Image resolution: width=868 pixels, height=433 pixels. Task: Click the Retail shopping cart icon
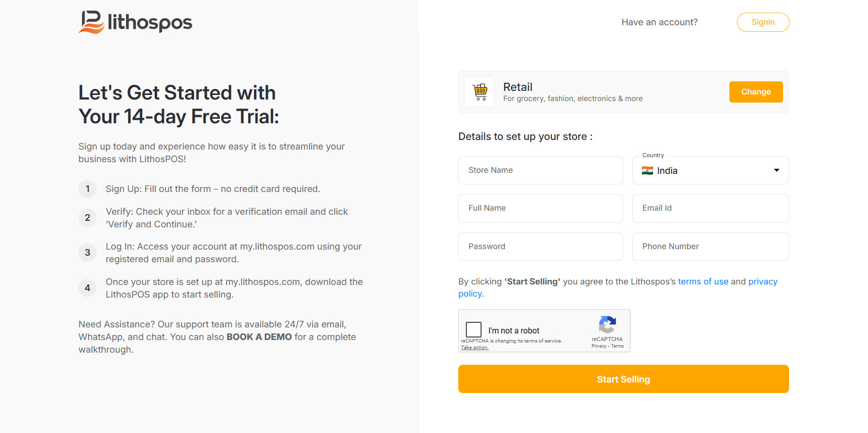[480, 92]
